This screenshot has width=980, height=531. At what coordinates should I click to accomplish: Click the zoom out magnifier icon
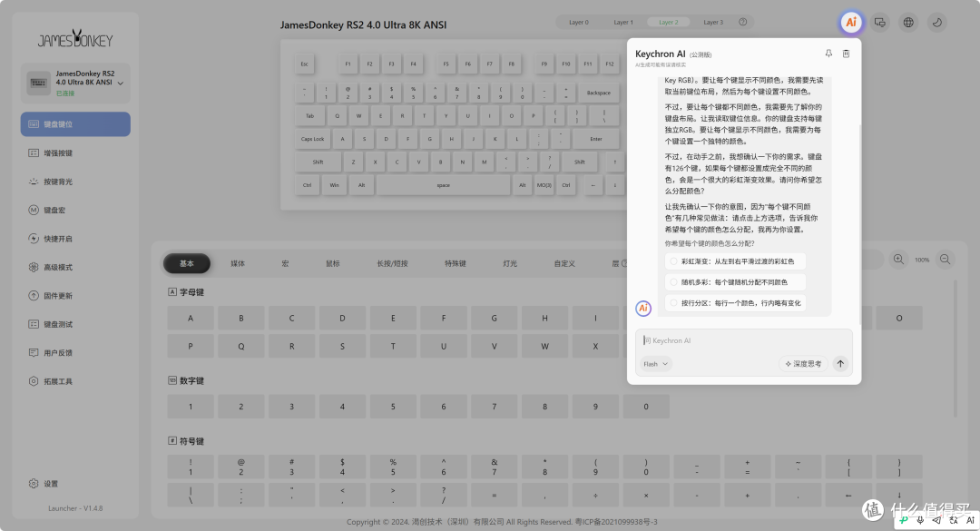pos(945,259)
